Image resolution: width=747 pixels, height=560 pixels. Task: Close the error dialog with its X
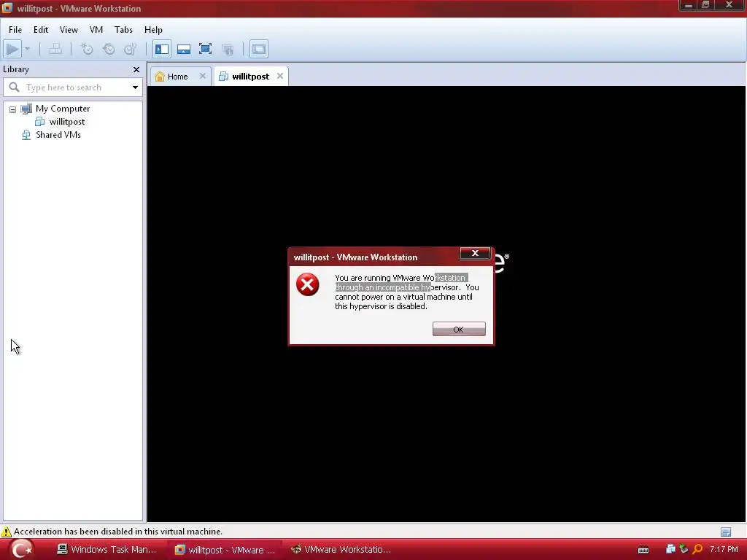[475, 253]
